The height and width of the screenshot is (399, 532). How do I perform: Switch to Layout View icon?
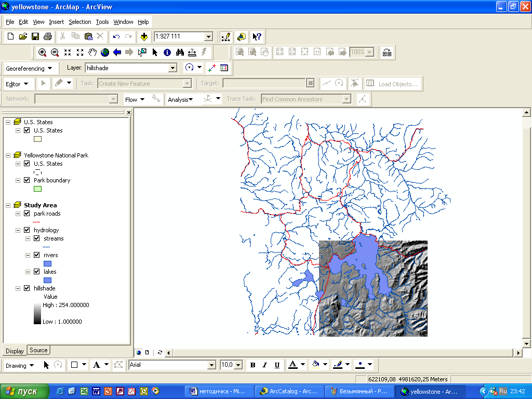coord(147,353)
